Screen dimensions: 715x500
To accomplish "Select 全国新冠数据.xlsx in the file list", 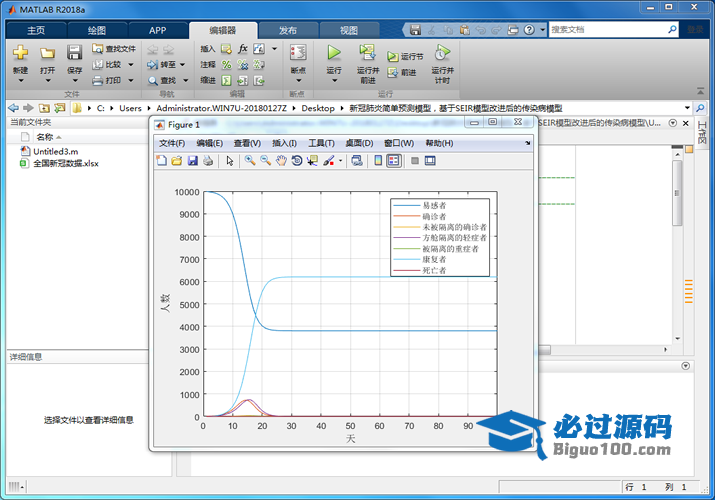I will tap(66, 163).
